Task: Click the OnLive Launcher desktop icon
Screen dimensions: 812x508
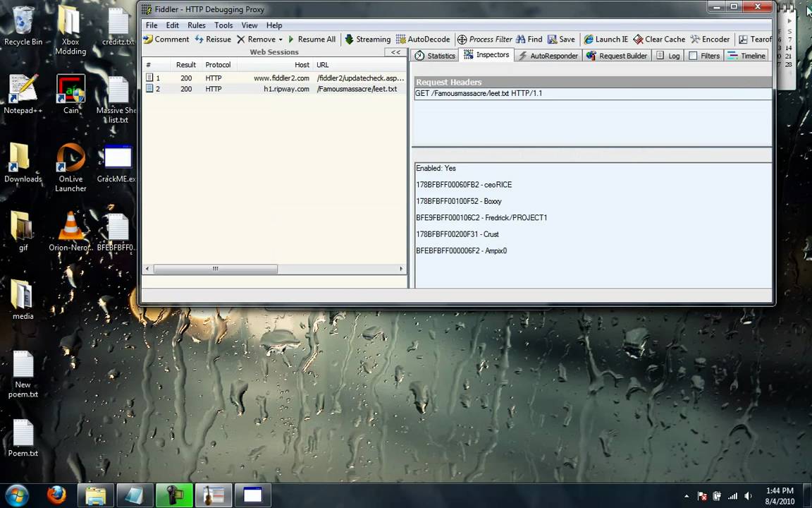Action: click(x=71, y=167)
